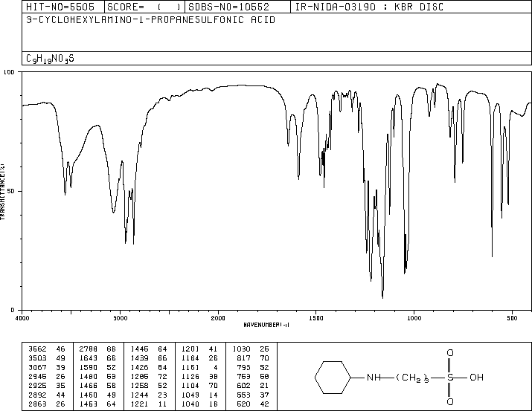Click the 4000 tick label on the wavenumber axis
This screenshot has width=532, height=411.
[x=22, y=318]
